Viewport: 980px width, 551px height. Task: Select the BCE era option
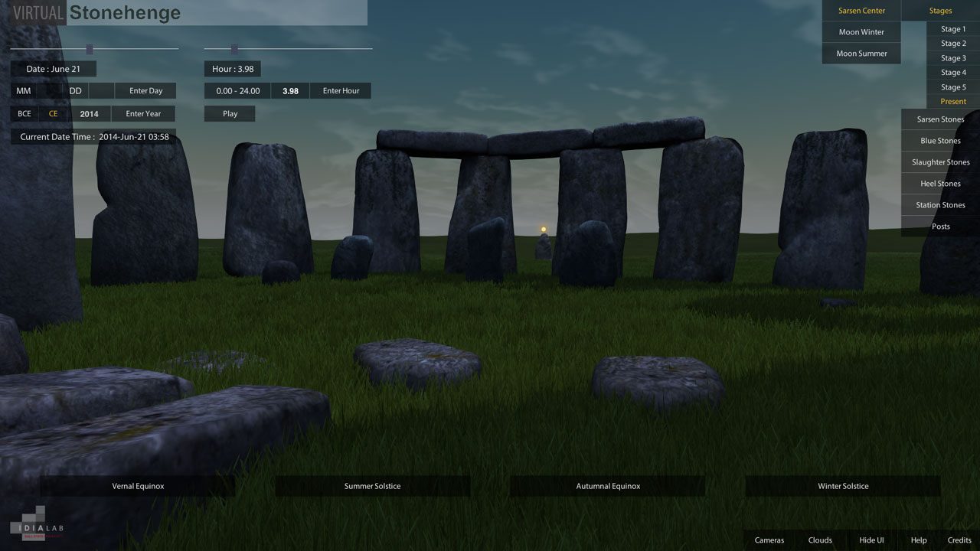click(24, 114)
